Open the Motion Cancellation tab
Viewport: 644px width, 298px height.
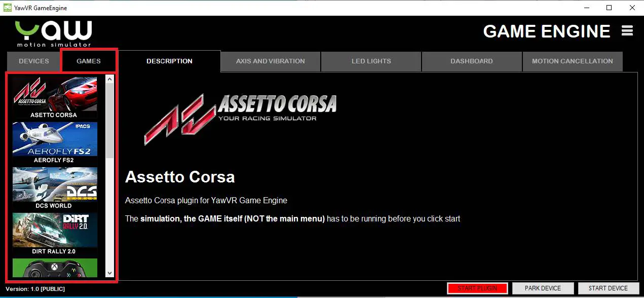click(572, 61)
